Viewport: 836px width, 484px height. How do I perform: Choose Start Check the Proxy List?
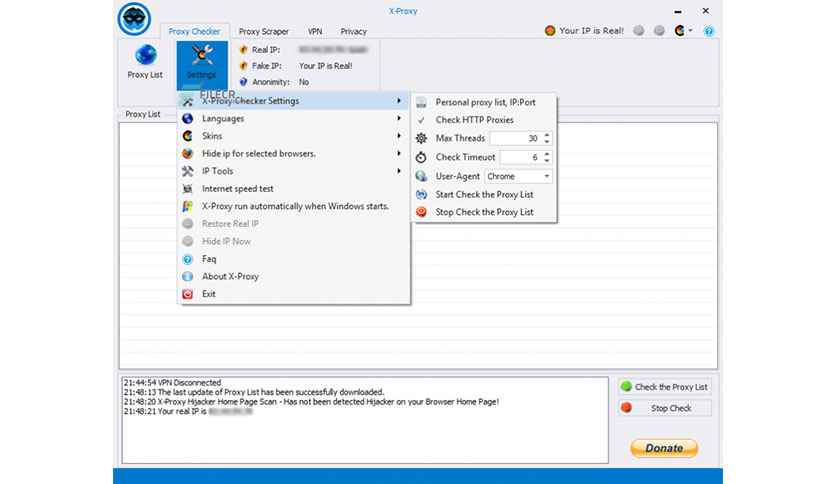484,195
